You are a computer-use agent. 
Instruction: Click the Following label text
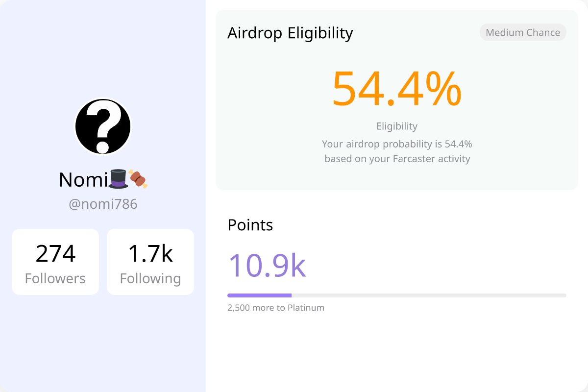150,278
